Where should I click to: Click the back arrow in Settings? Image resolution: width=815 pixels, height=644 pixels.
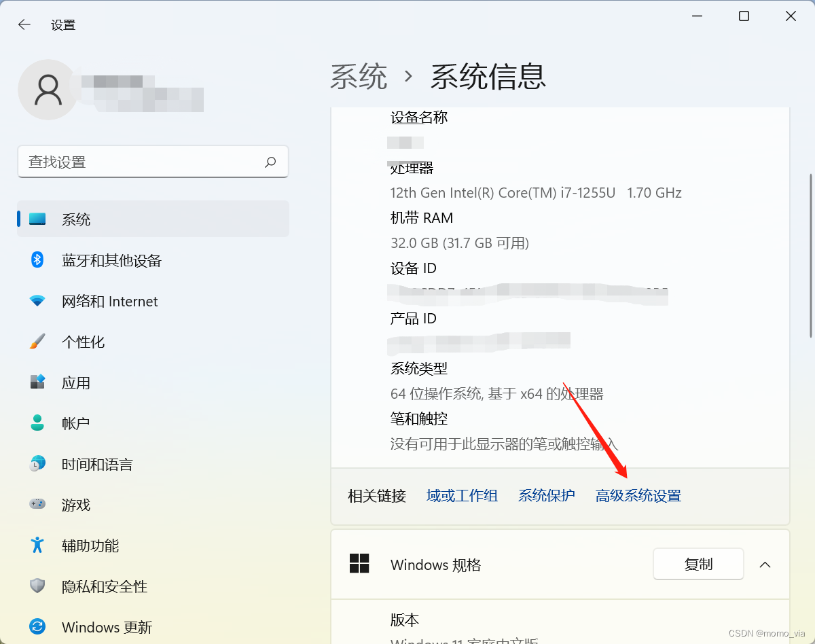tap(24, 24)
